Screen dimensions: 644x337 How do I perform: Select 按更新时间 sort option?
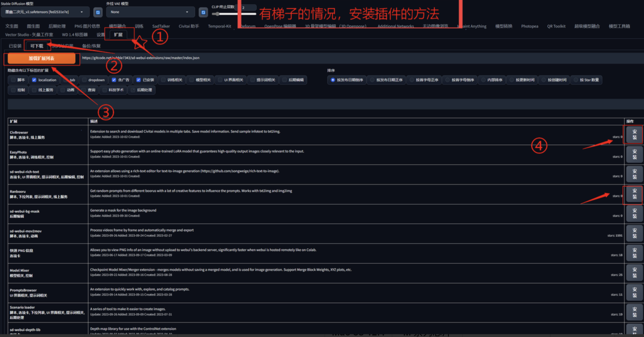pyautogui.click(x=512, y=80)
